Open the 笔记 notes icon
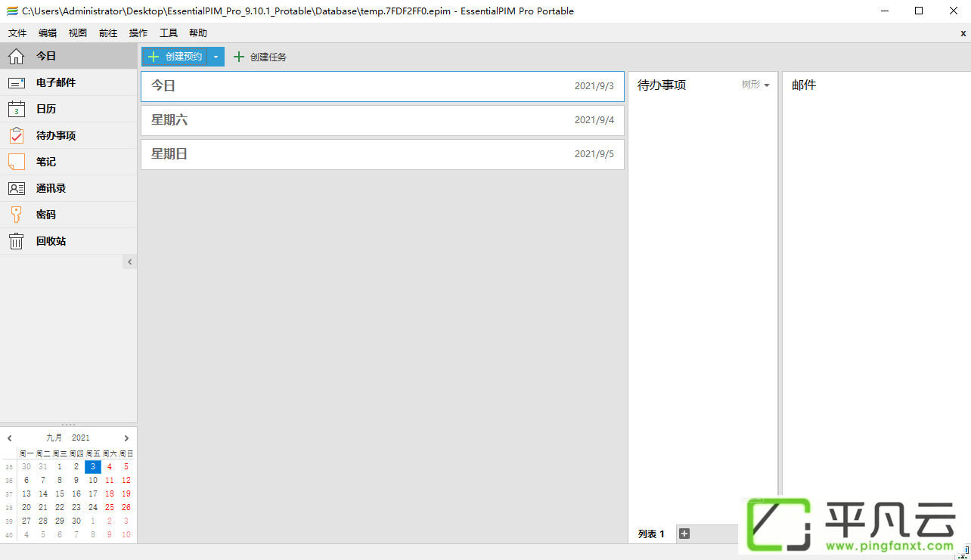 pos(16,162)
